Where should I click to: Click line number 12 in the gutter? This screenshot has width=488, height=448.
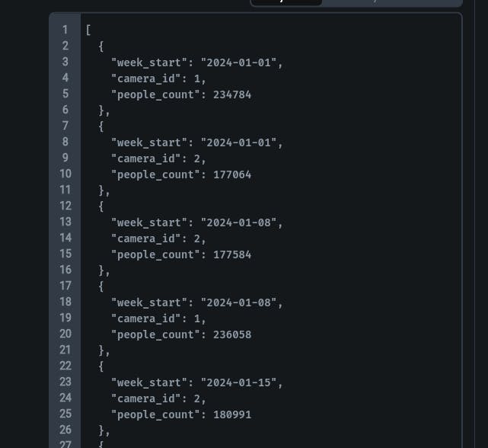pyautogui.click(x=65, y=206)
